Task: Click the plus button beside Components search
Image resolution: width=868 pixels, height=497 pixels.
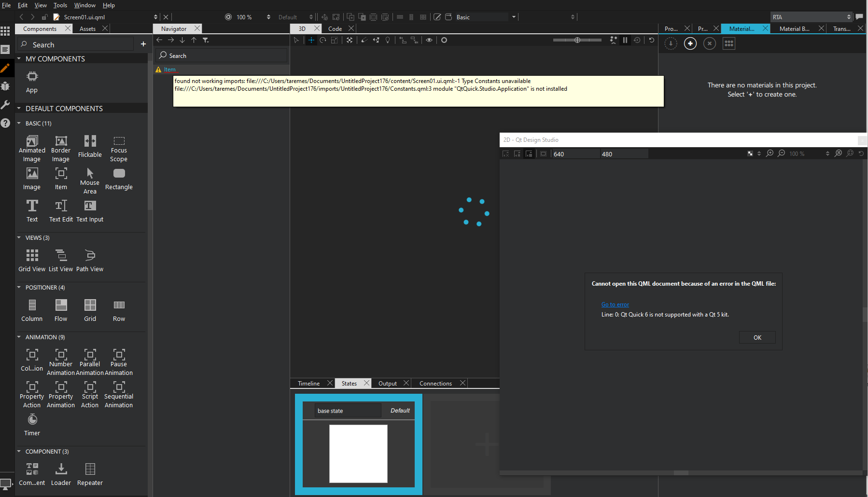Action: [x=143, y=44]
